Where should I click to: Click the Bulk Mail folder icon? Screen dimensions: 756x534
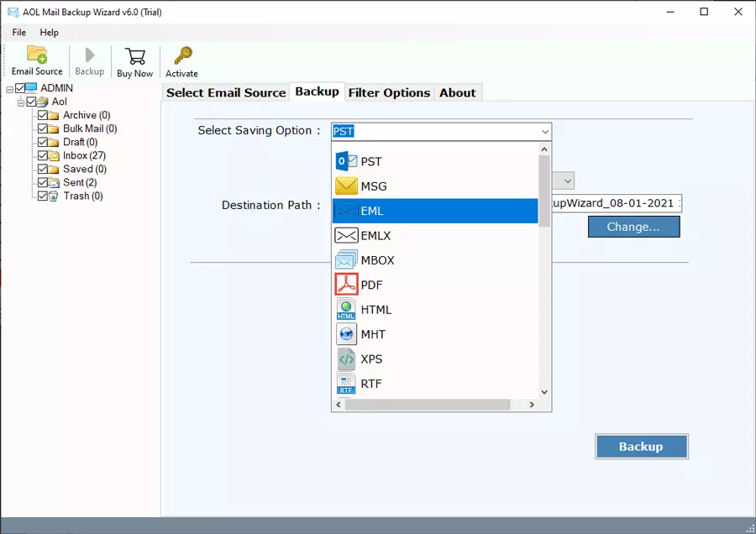[54, 128]
